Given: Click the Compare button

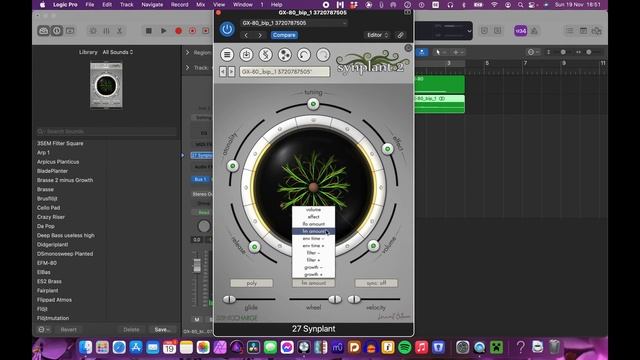Looking at the screenshot, I should click(284, 35).
